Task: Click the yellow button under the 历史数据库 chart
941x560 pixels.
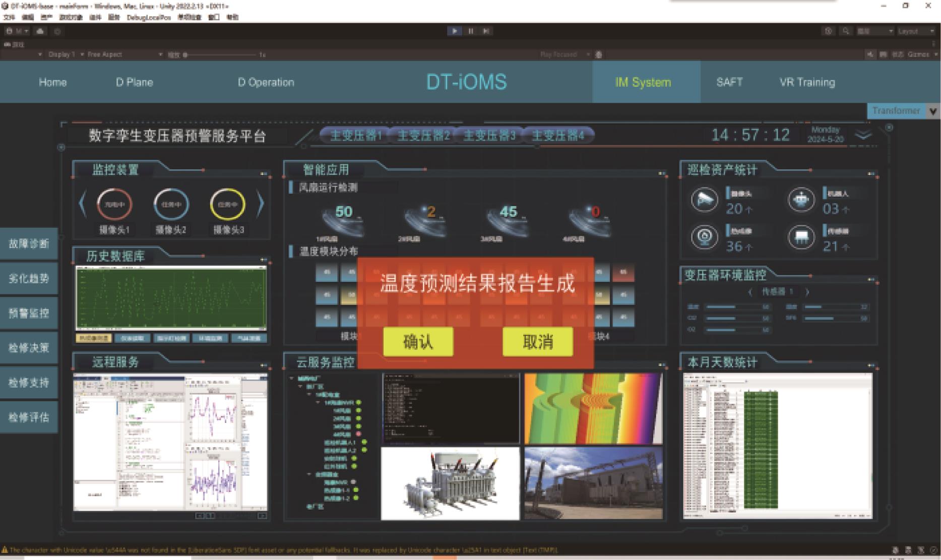Action: (x=94, y=338)
